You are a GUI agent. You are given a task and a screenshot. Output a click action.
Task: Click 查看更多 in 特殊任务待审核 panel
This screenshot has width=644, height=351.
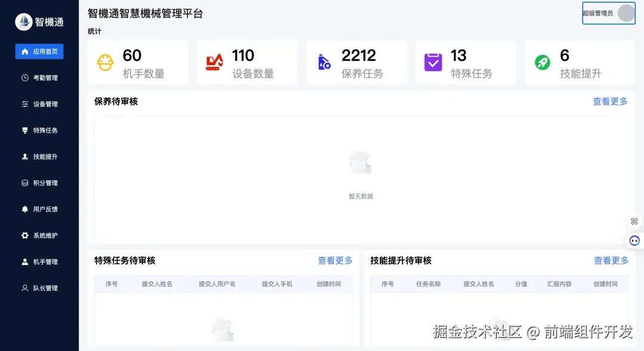[335, 260]
